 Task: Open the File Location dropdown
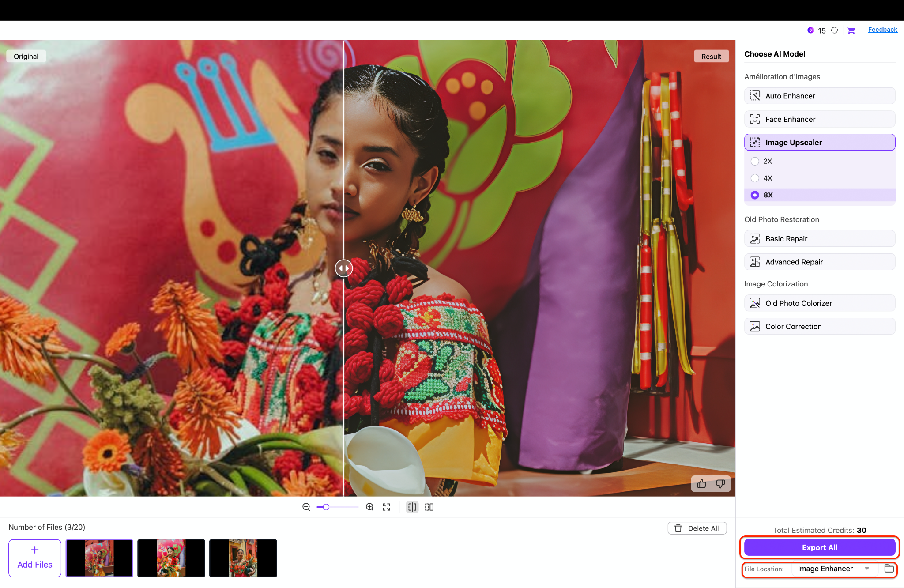834,569
